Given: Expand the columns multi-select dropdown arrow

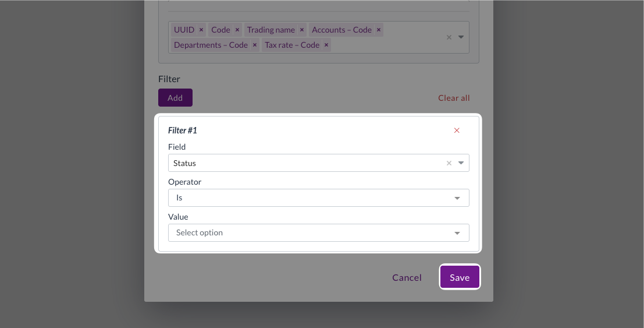Looking at the screenshot, I should tap(461, 37).
